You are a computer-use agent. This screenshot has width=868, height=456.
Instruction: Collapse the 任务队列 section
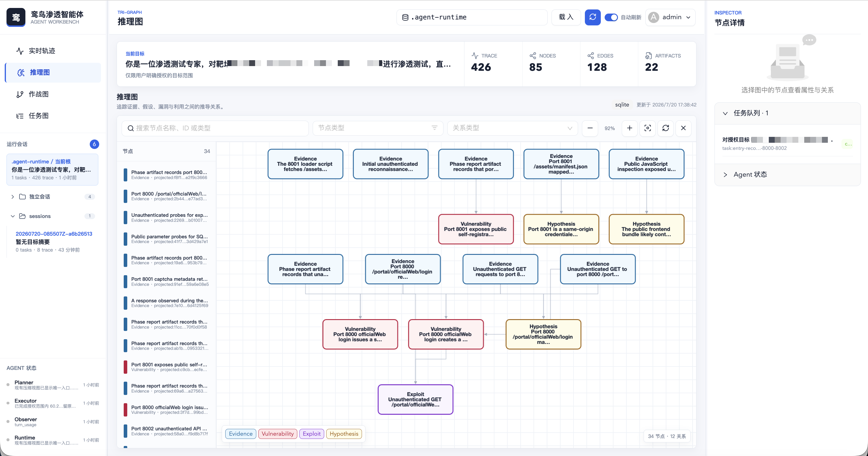[x=787, y=113]
